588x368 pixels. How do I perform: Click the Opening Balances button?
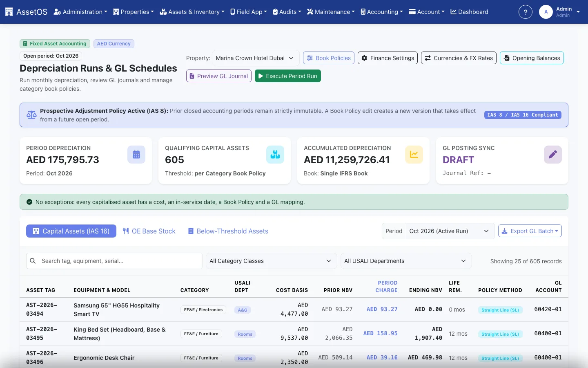pos(532,58)
